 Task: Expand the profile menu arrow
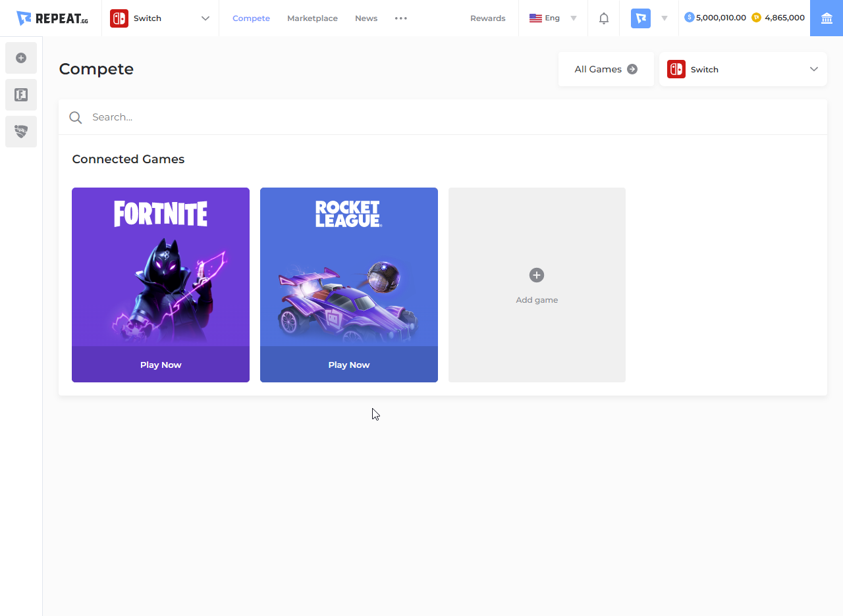pyautogui.click(x=665, y=18)
